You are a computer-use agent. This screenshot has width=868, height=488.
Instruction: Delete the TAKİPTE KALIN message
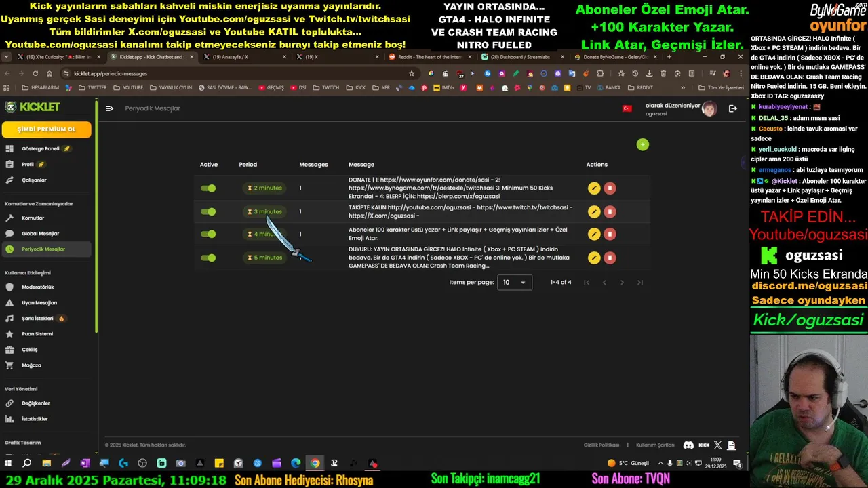tap(610, 212)
